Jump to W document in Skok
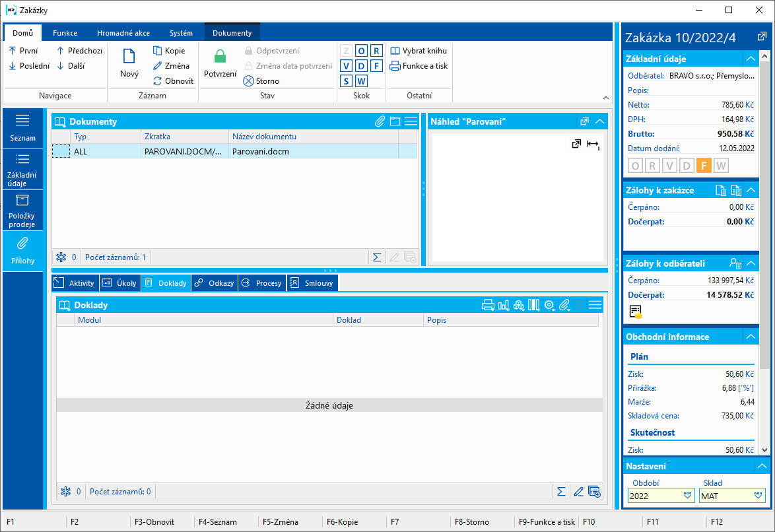Image resolution: width=775 pixels, height=532 pixels. point(361,81)
